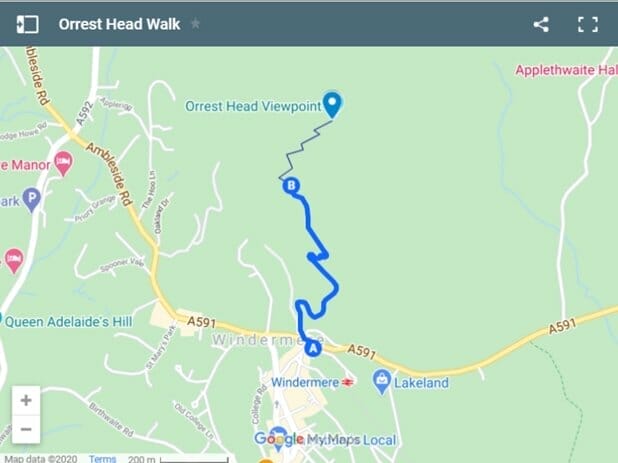Open the Lakeland shopping pin
Screen dimensions: 618x463
tap(382, 382)
